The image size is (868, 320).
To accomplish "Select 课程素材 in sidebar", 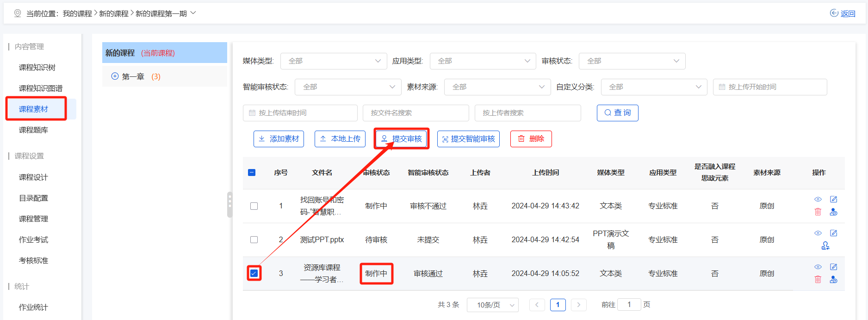I will (x=33, y=109).
